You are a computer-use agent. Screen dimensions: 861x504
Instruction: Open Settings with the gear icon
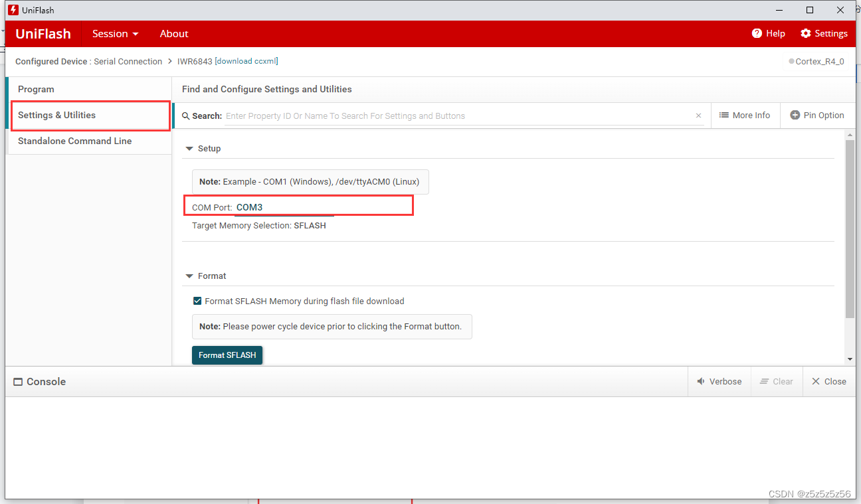(x=824, y=33)
